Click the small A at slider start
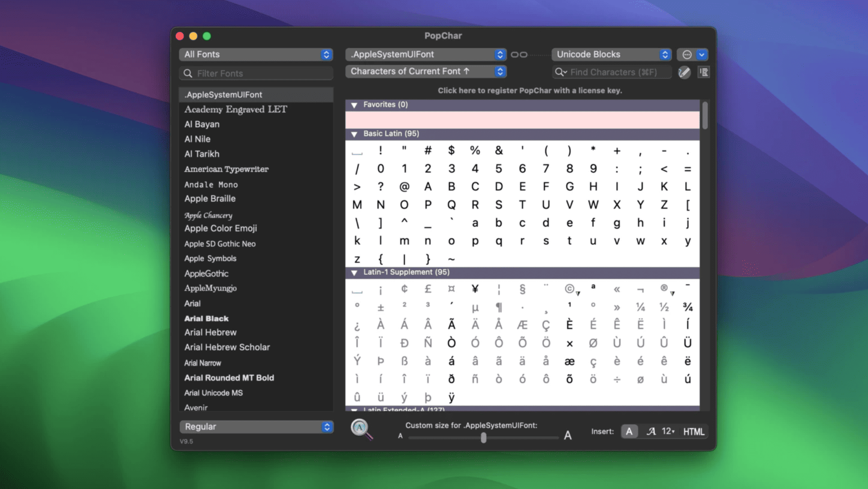The height and width of the screenshot is (489, 868). point(400,436)
